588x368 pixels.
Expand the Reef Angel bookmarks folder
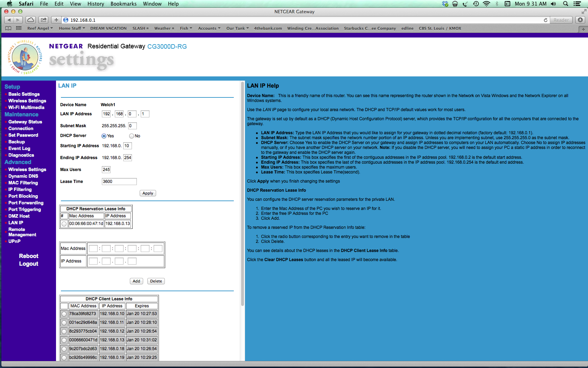click(40, 28)
